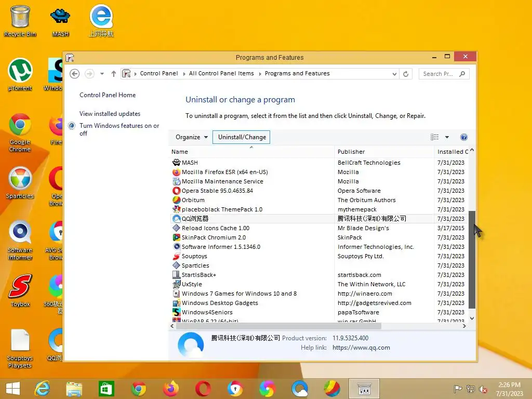Open Firefox from the taskbar

tap(170, 389)
